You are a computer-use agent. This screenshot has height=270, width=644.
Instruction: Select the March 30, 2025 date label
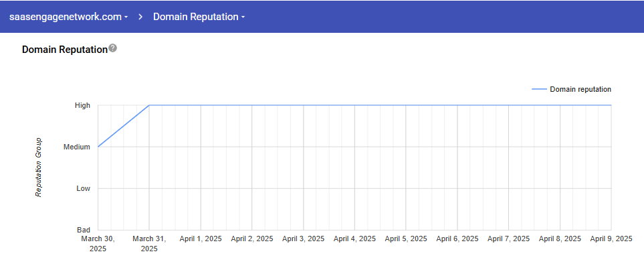click(x=98, y=243)
